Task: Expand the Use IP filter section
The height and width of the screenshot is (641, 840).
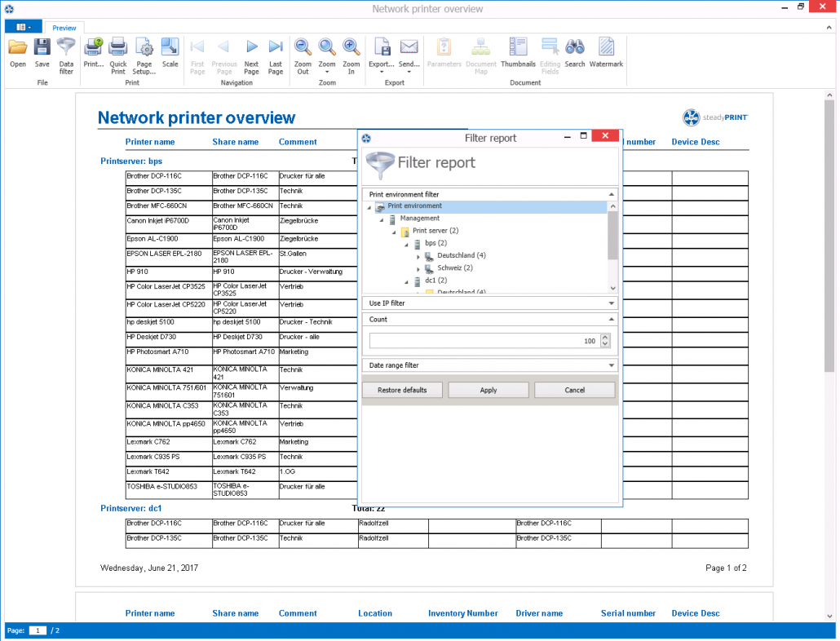Action: (x=612, y=303)
